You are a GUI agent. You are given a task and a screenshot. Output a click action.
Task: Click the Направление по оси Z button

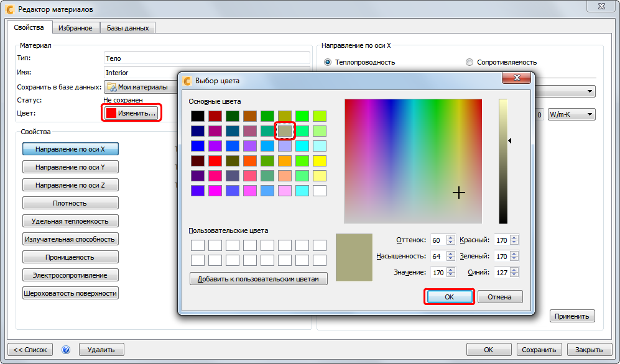click(x=70, y=185)
